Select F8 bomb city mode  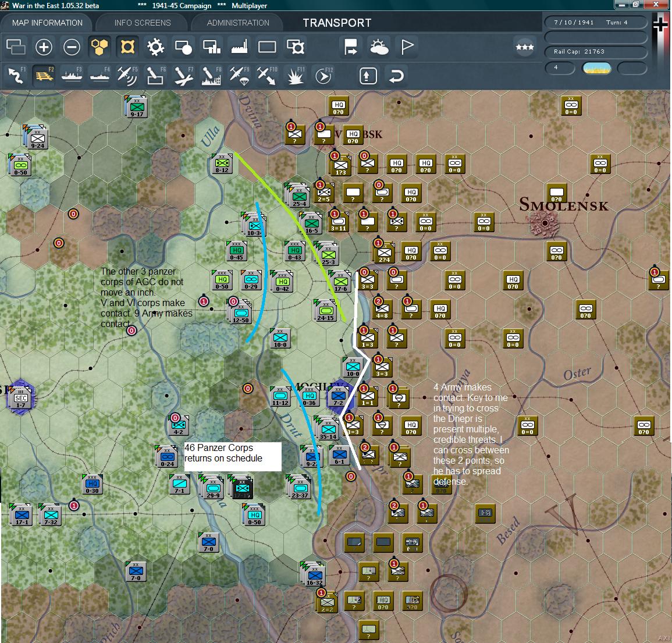[x=211, y=76]
